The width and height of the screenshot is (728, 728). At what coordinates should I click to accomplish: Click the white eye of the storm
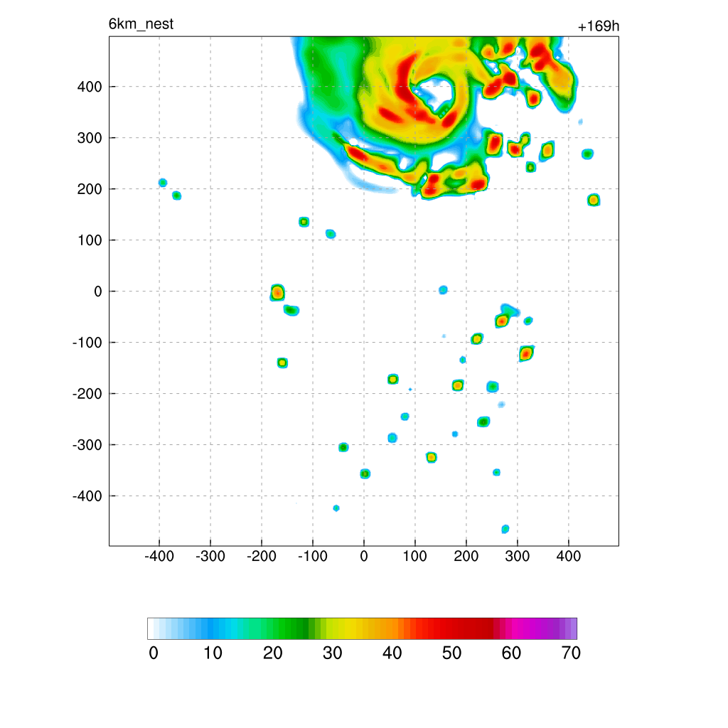(x=437, y=93)
